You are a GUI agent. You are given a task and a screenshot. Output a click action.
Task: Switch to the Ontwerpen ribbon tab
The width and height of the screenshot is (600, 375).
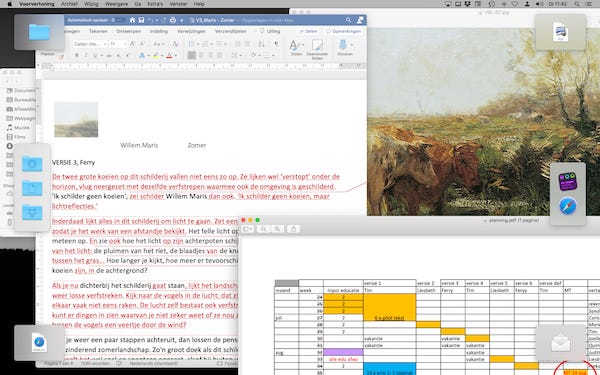[x=129, y=31]
